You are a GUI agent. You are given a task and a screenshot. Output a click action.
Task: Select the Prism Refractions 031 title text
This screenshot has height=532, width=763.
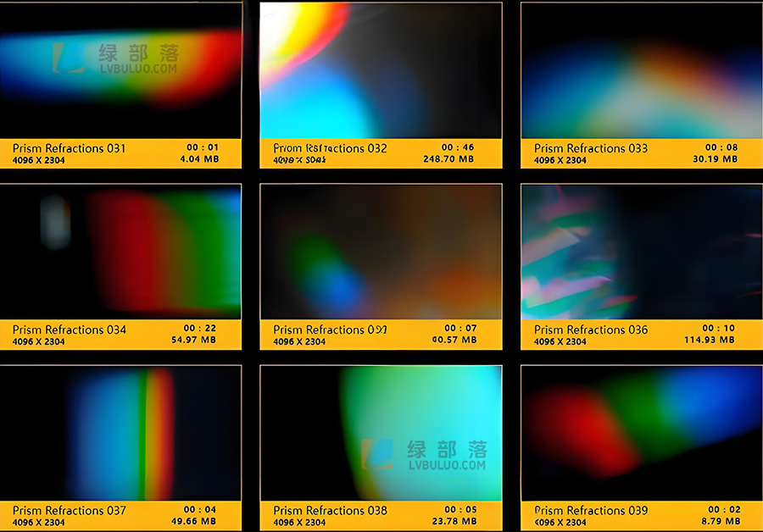pyautogui.click(x=68, y=148)
